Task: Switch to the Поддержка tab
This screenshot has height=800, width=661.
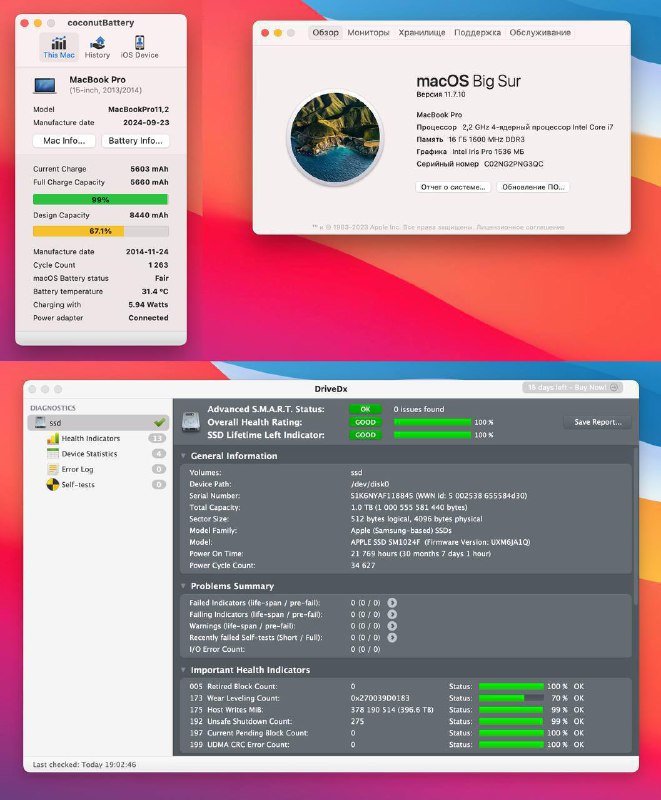Action: [477, 33]
